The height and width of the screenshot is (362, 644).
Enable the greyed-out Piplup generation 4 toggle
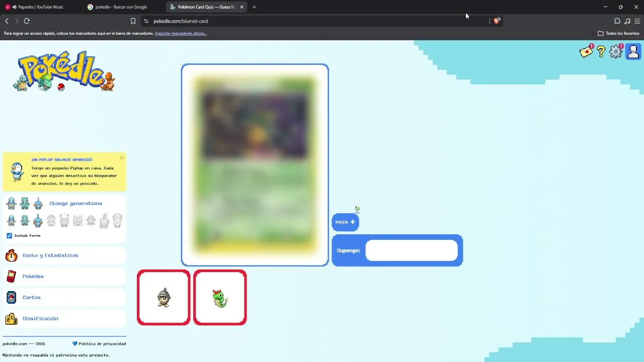click(51, 220)
